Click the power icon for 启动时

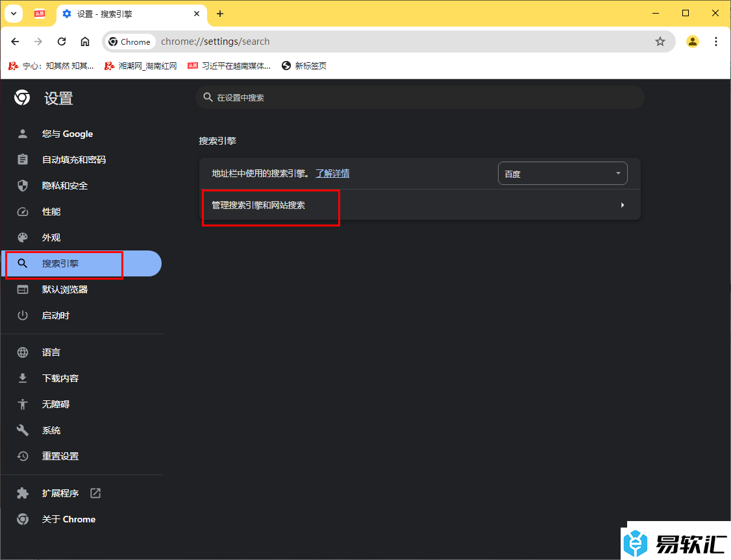[22, 315]
